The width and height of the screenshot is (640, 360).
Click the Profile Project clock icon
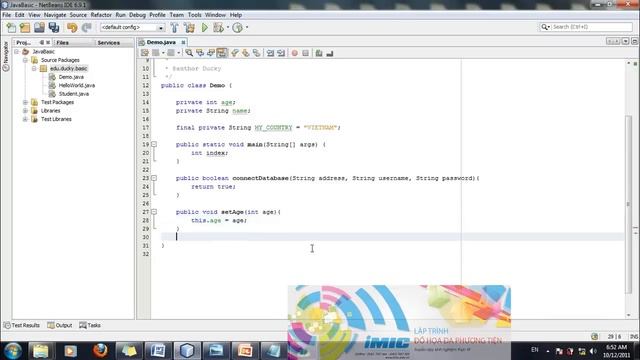click(237, 27)
